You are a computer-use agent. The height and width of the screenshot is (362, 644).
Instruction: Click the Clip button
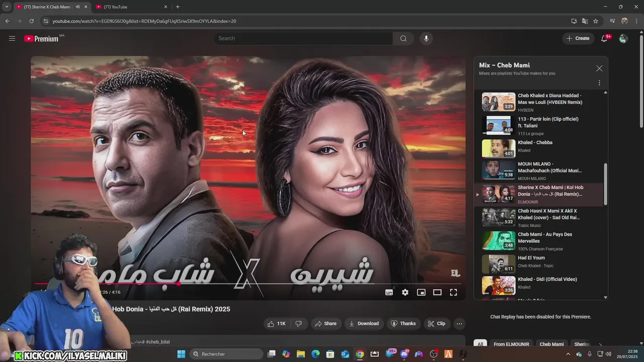pos(436,323)
